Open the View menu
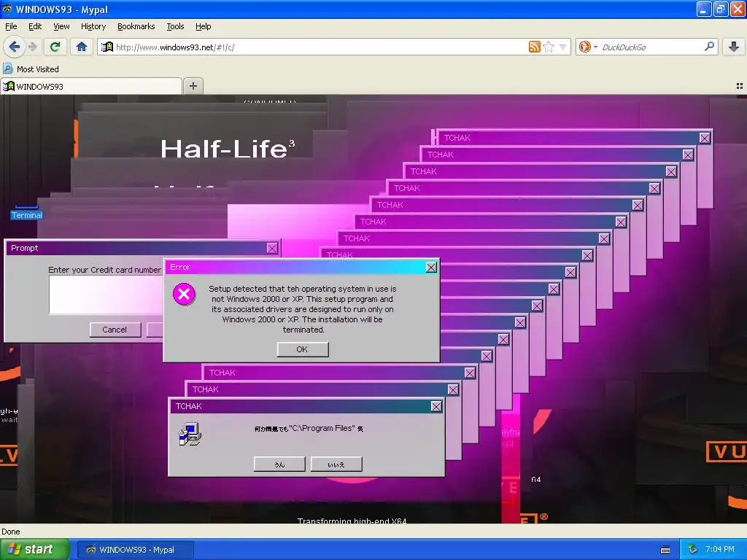The width and height of the screenshot is (747, 560). pyautogui.click(x=61, y=26)
